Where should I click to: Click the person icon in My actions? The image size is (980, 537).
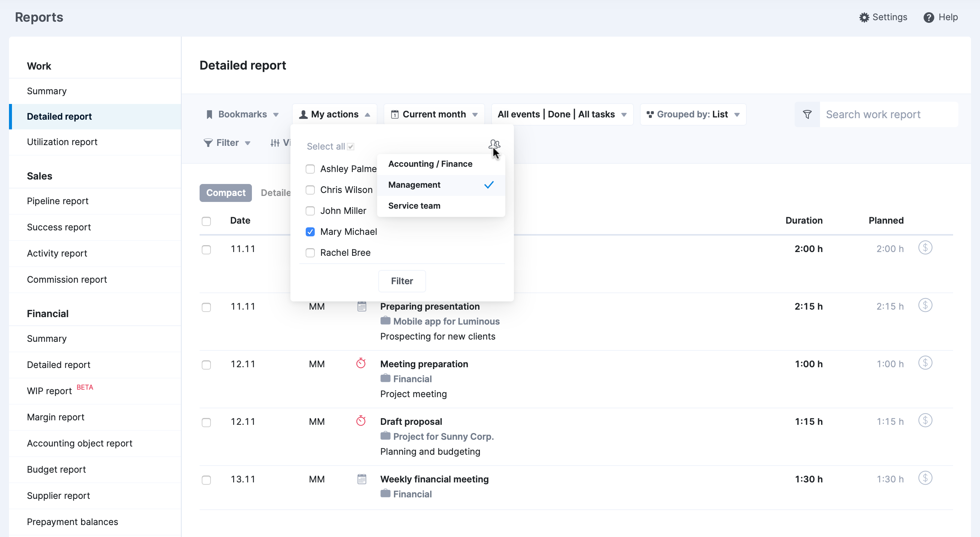coord(303,114)
